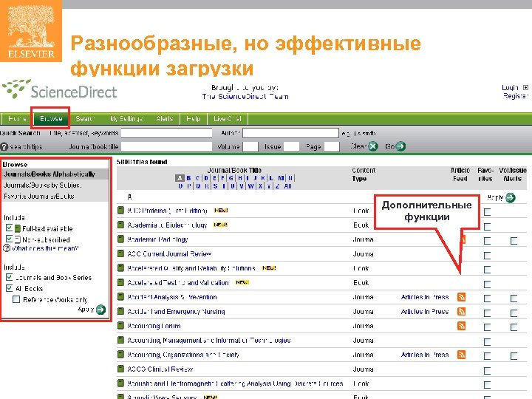Click the Journal/book title field
Screen dimensions: 532x399
166,146
